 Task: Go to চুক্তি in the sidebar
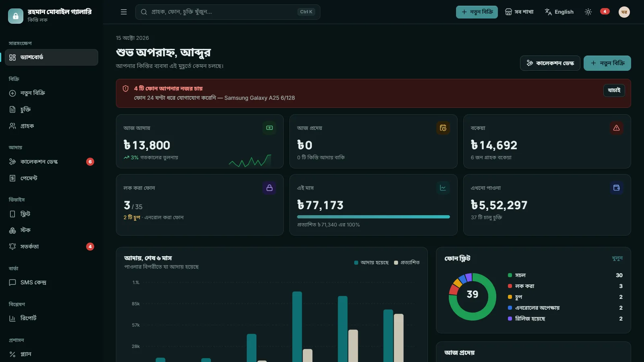coord(52,109)
